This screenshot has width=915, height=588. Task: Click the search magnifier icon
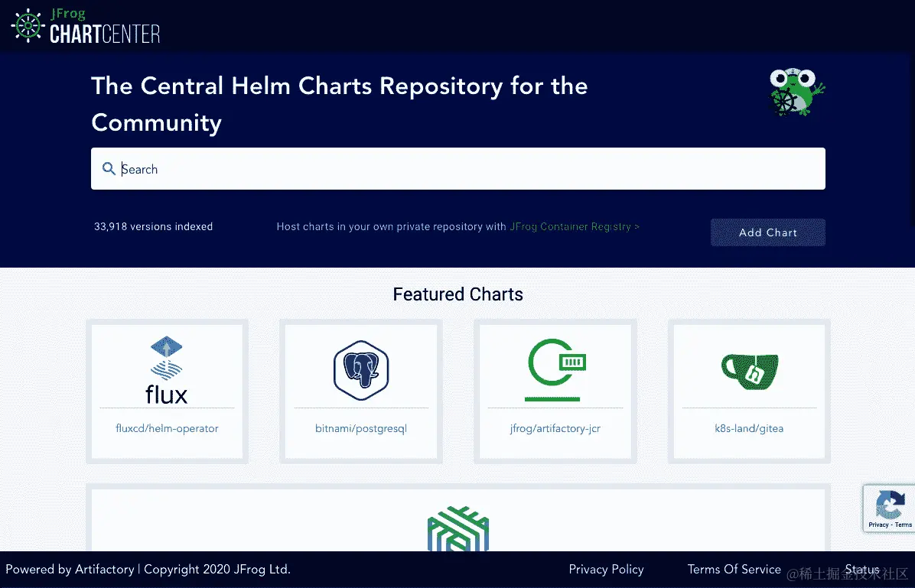109,168
